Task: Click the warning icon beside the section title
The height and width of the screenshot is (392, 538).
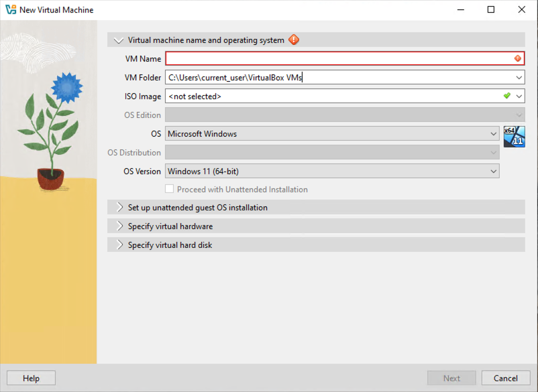Action: click(294, 40)
